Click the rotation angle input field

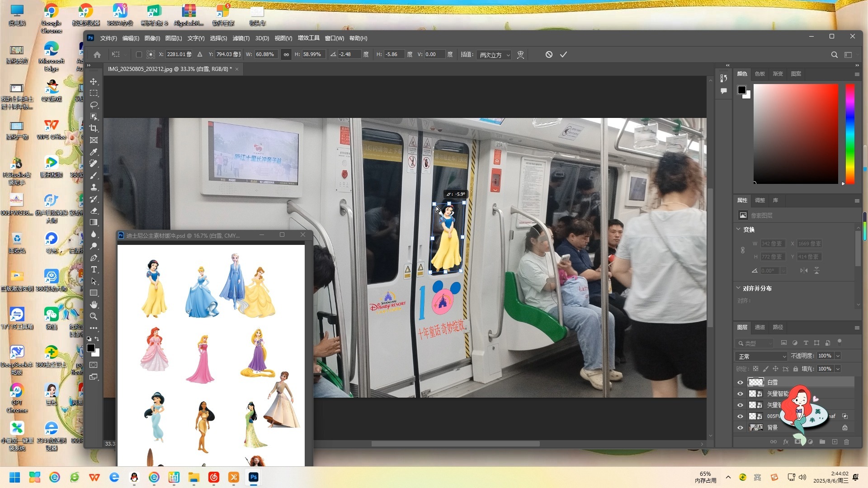[349, 54]
